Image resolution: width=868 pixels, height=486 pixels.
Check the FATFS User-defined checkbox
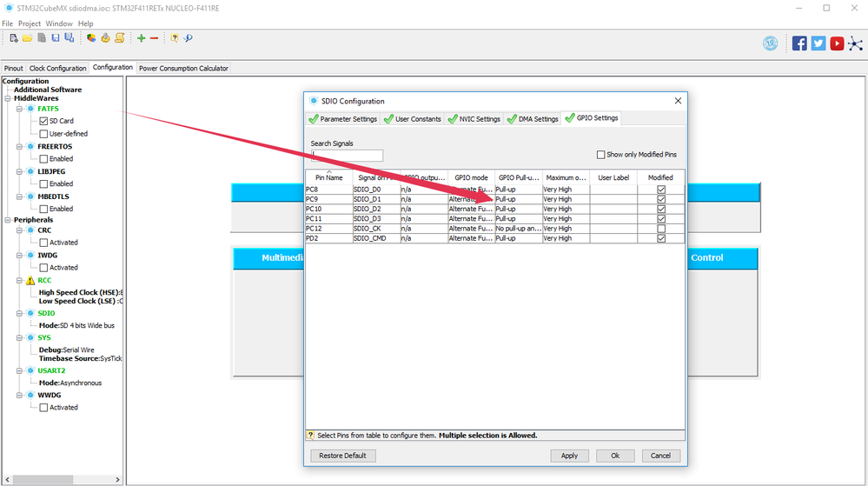[43, 134]
